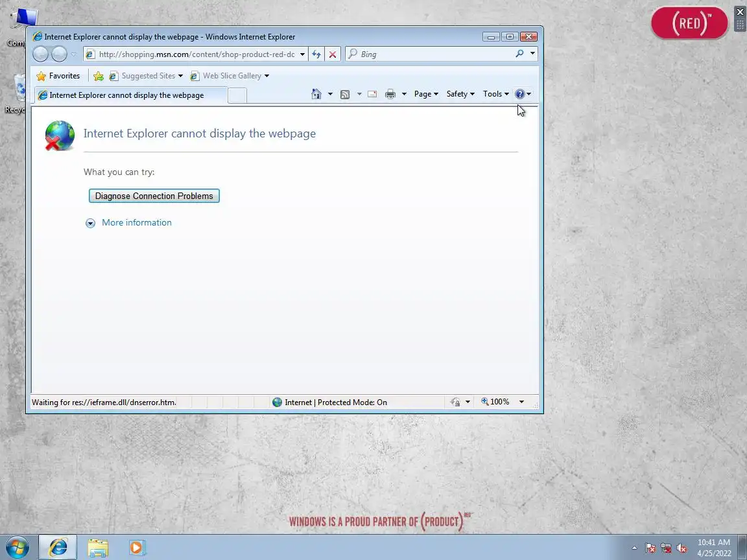Open the Suggested Sites dropdown

pyautogui.click(x=146, y=76)
